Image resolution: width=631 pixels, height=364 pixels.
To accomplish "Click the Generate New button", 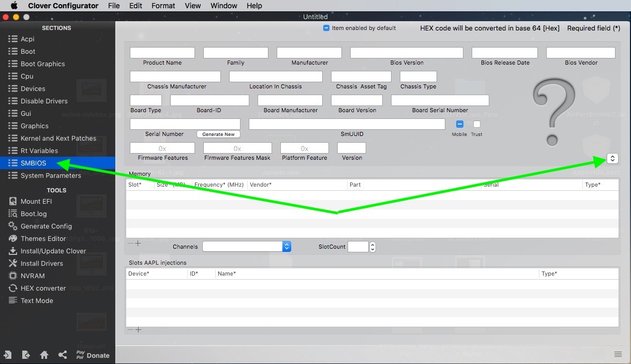I will [x=218, y=134].
